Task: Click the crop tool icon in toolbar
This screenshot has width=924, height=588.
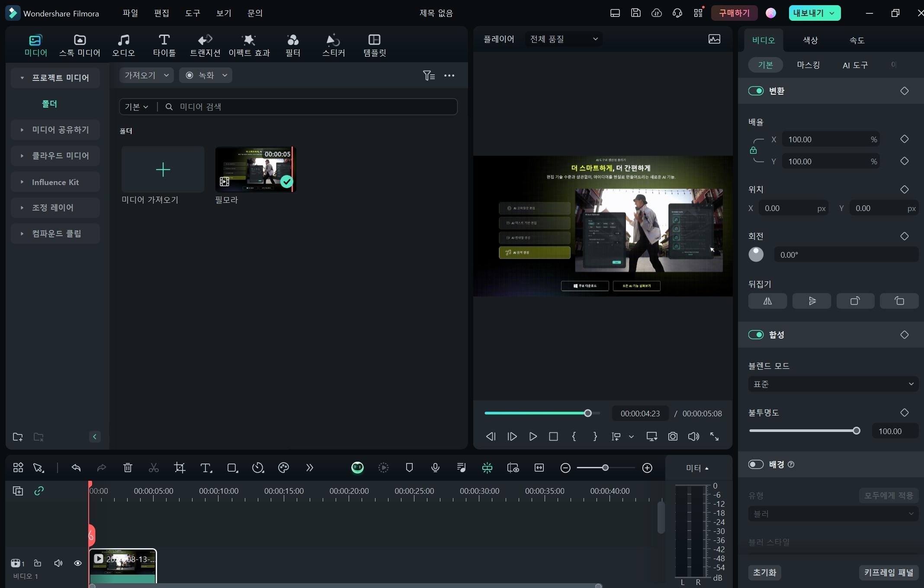Action: click(179, 467)
